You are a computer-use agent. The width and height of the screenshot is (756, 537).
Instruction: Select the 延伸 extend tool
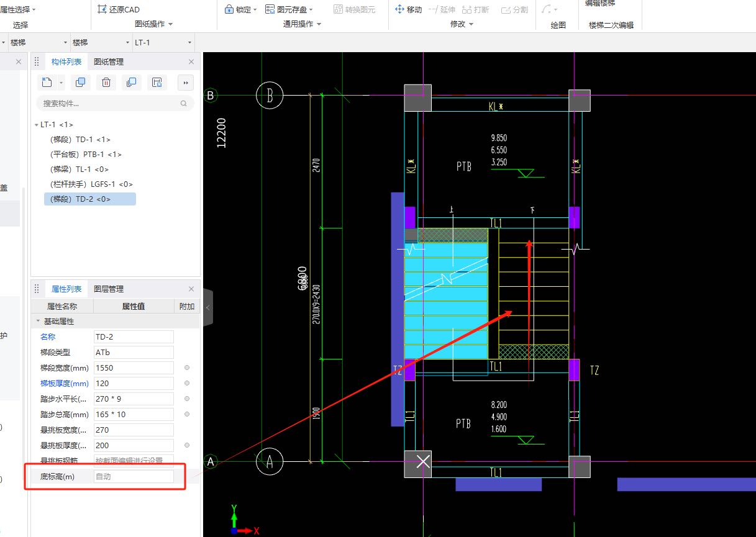(x=442, y=9)
